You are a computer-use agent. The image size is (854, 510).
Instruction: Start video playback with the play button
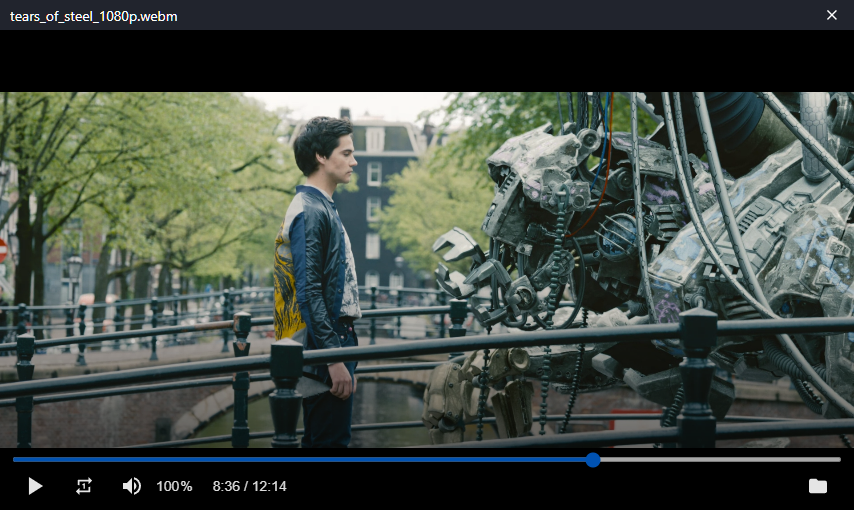35,486
